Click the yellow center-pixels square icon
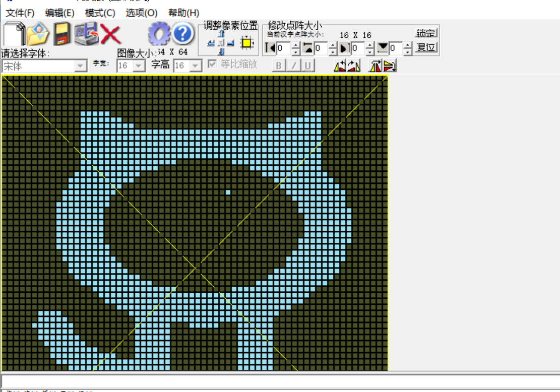This screenshot has width=560, height=392. (247, 43)
